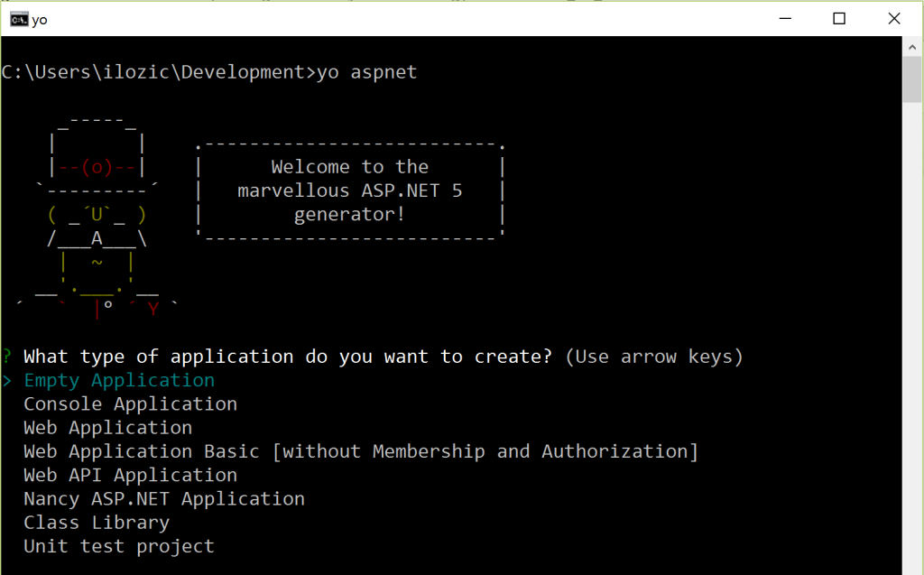Click the 'yo aspnet' command text
Image resolution: width=924 pixels, height=575 pixels.
[x=366, y=72]
